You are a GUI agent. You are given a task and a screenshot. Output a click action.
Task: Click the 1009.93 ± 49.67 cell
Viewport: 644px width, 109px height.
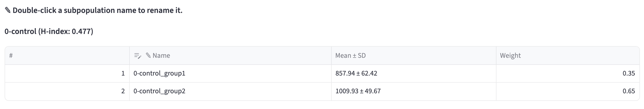coord(414,91)
